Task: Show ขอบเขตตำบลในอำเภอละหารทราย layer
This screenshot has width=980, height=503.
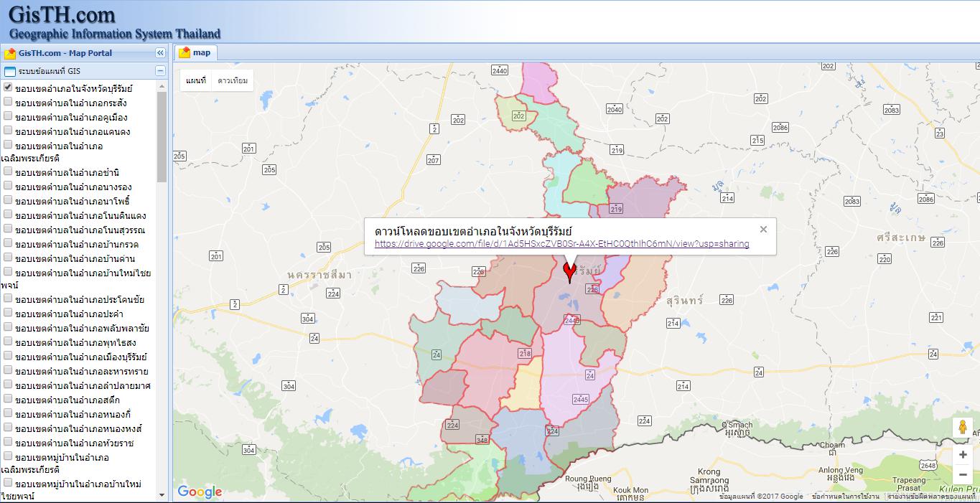Action: (8, 370)
